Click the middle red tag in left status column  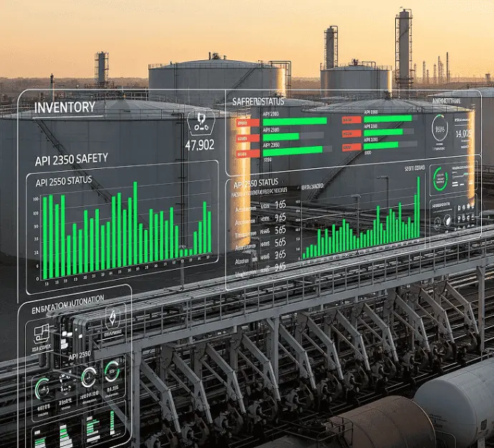(x=243, y=137)
